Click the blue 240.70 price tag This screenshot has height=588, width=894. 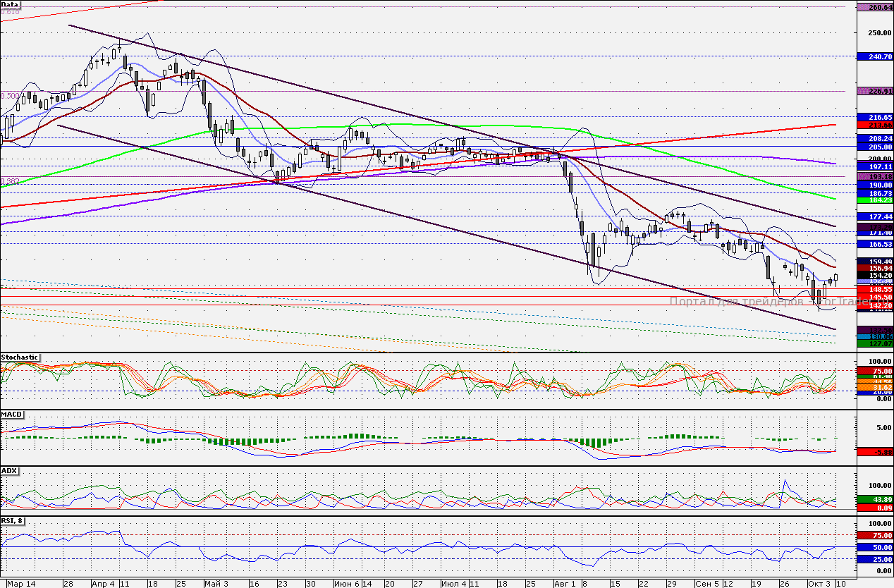coord(875,56)
